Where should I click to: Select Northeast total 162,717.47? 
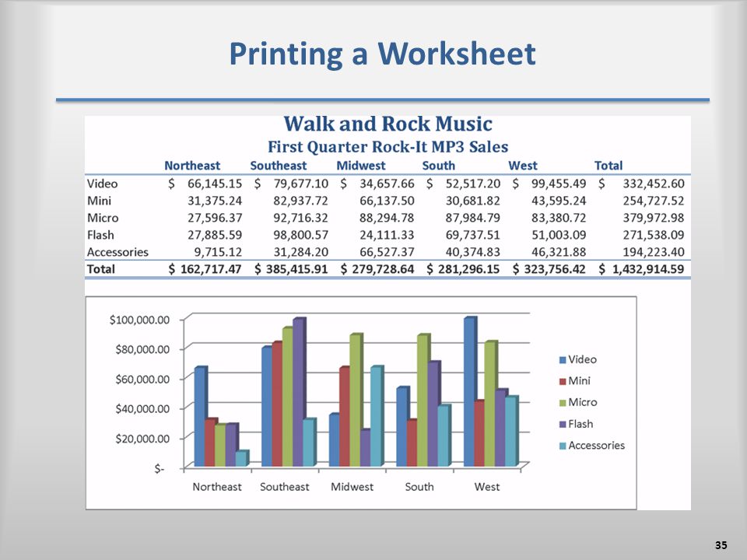click(211, 270)
